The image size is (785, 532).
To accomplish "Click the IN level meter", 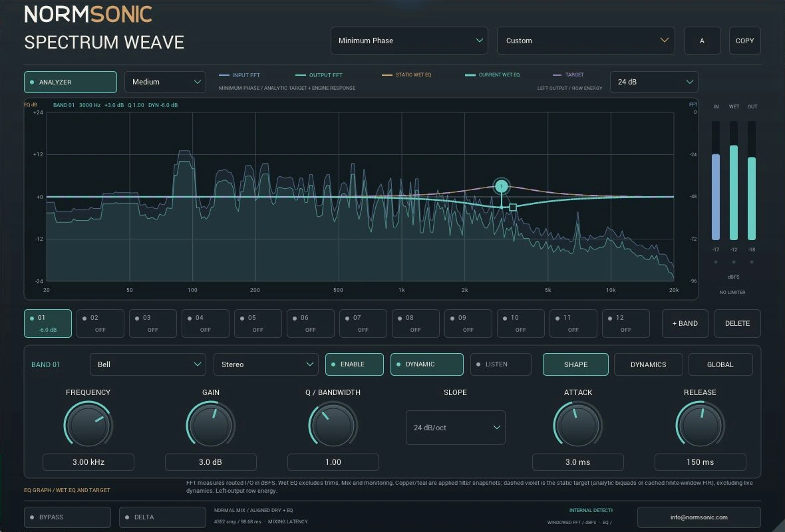I will coord(716,181).
